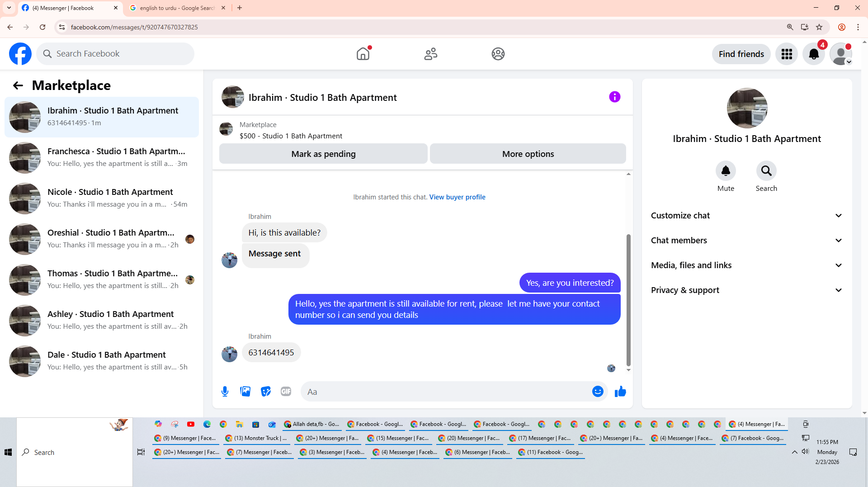Expand the Customize chat section
The height and width of the screenshot is (487, 868).
[x=747, y=216]
